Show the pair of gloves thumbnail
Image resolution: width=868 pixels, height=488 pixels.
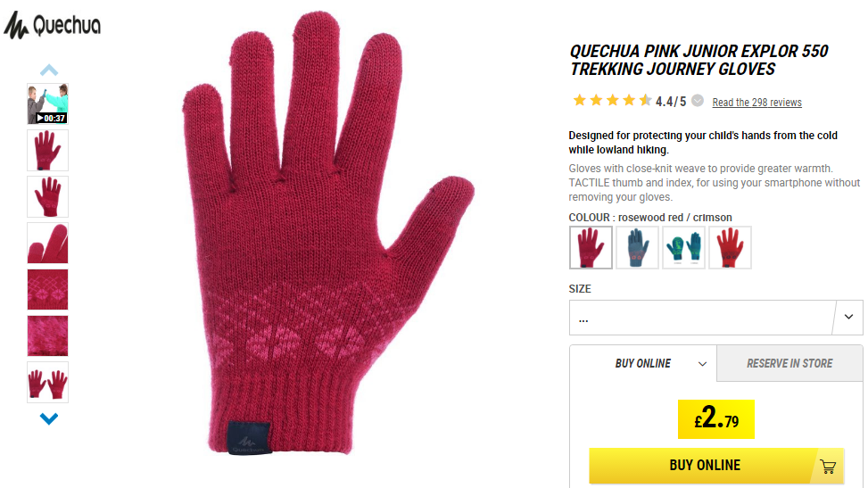click(47, 382)
